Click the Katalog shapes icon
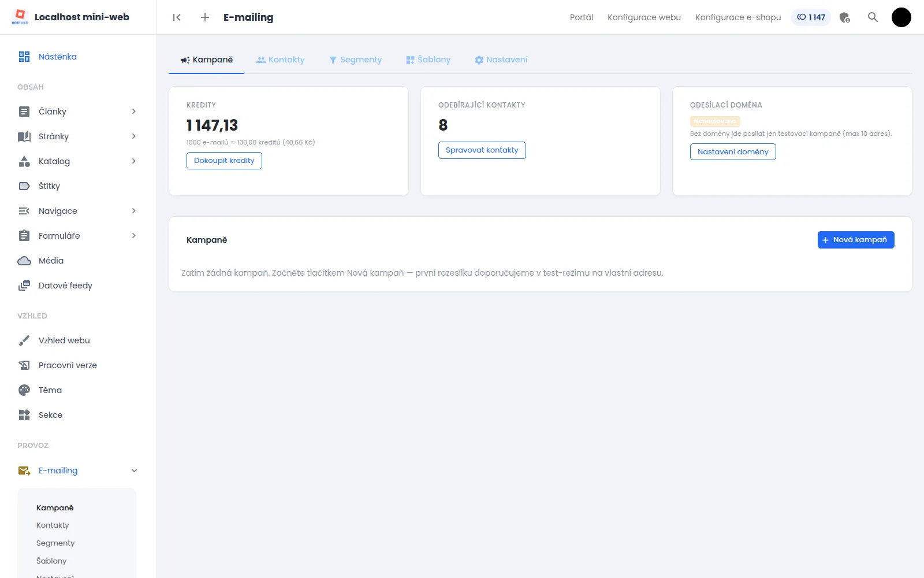 (x=24, y=161)
